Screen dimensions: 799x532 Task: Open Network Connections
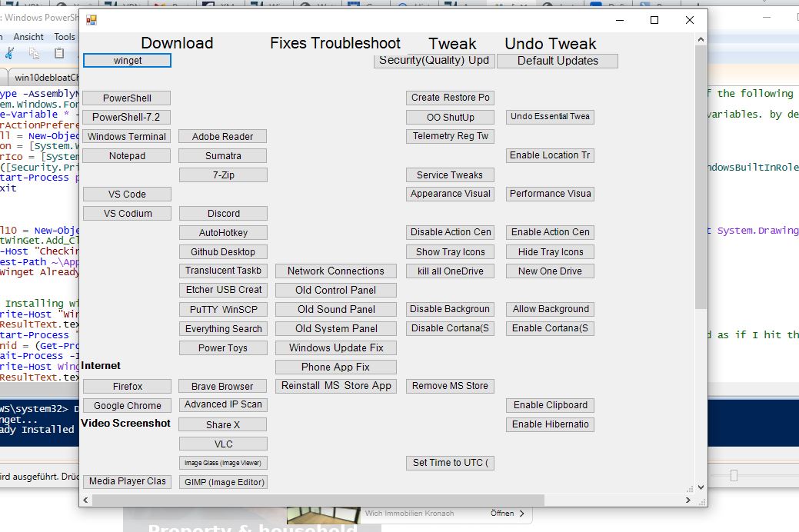pos(336,271)
